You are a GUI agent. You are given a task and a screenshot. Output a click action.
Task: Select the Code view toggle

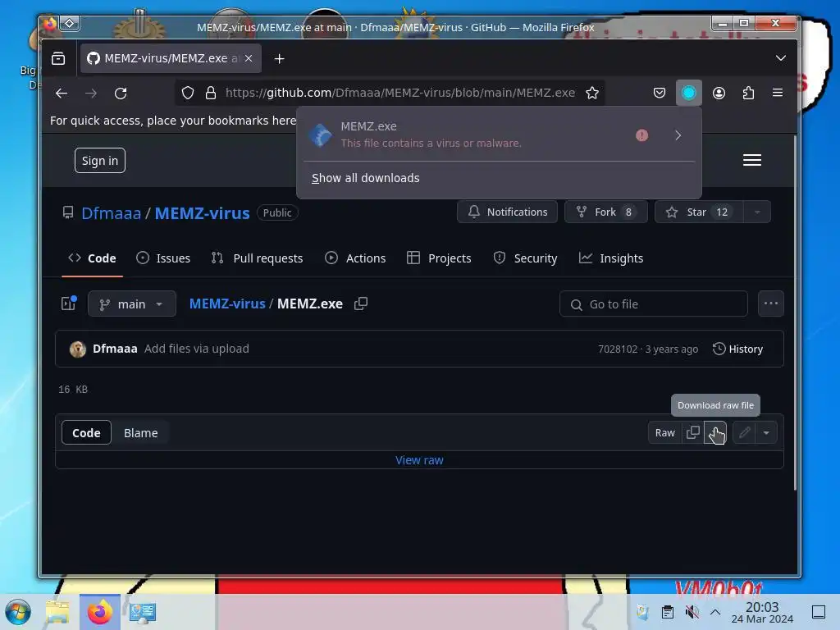coord(86,433)
